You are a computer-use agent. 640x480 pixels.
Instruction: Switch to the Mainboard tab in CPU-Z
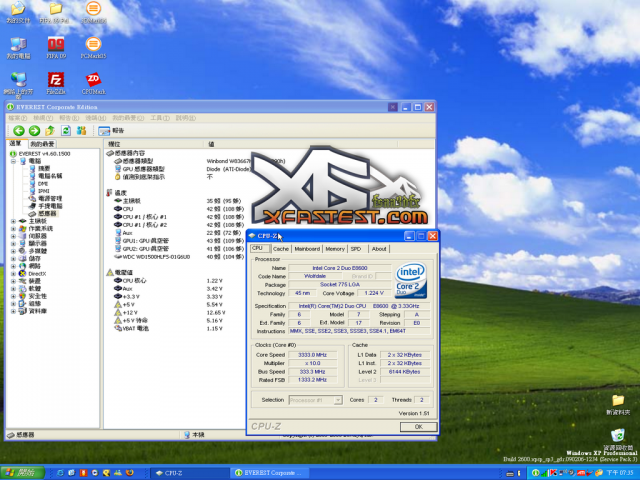(307, 249)
